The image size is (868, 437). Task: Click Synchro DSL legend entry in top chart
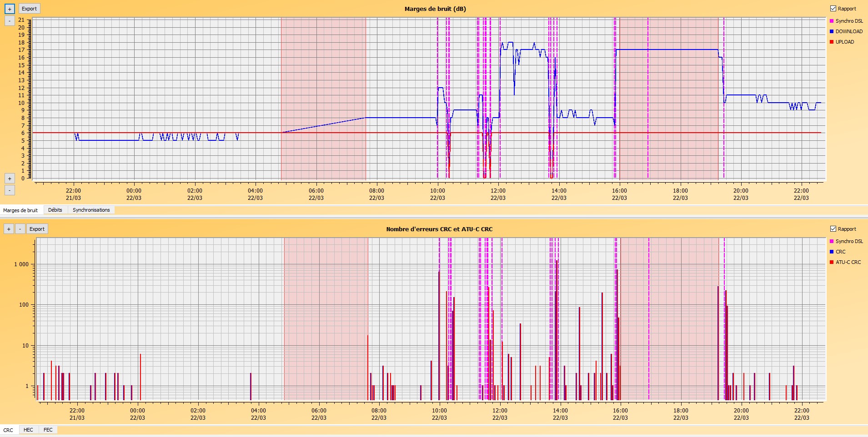(x=848, y=21)
